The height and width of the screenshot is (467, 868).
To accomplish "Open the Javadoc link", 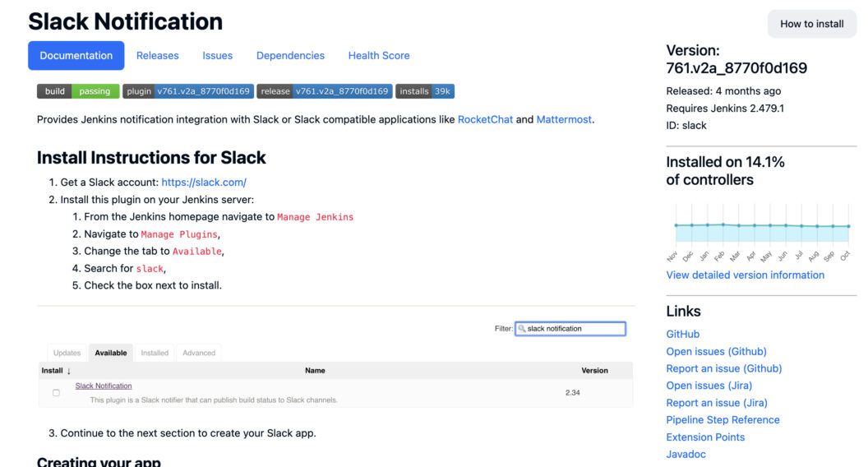I will (x=686, y=455).
